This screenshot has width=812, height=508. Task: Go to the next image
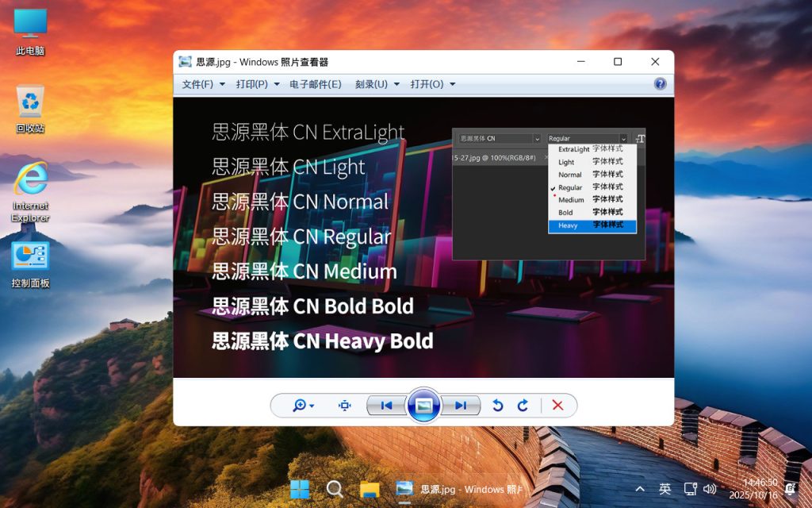[x=461, y=405]
